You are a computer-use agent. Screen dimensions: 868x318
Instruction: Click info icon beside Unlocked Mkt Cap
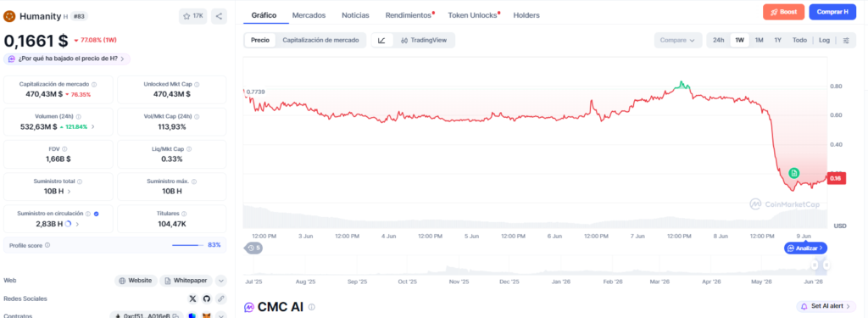point(197,84)
